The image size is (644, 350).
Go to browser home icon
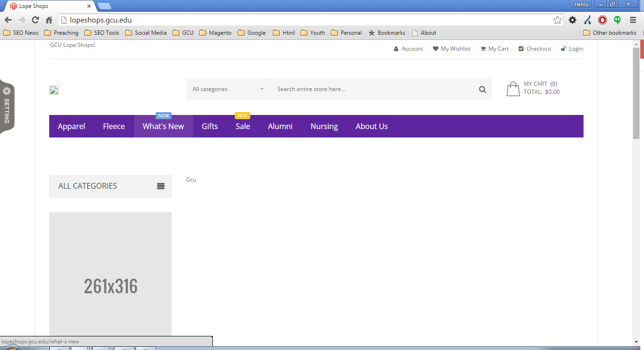tap(49, 20)
